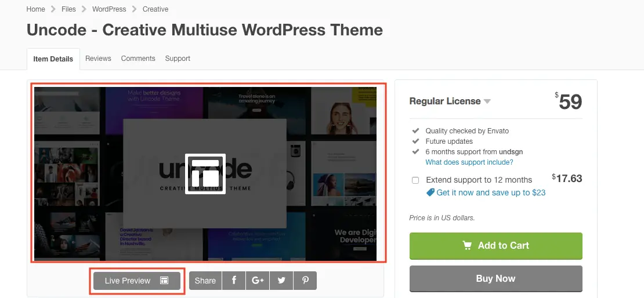
Task: Add the theme to cart
Action: tap(495, 246)
